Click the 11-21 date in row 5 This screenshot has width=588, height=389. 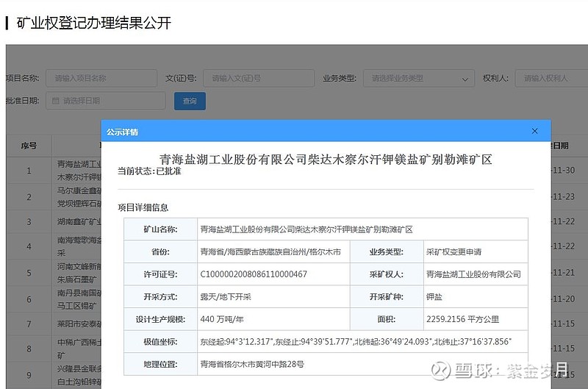point(563,273)
